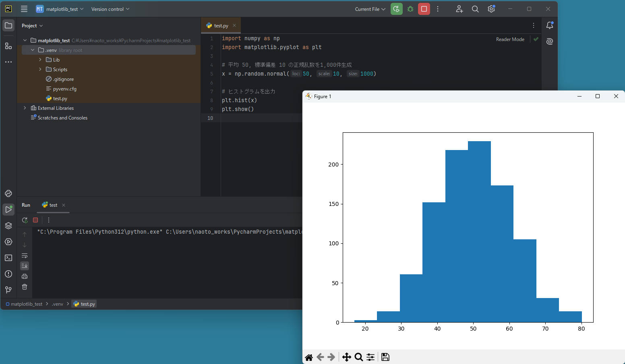Toggle soft-wrap in the run console

25,256
